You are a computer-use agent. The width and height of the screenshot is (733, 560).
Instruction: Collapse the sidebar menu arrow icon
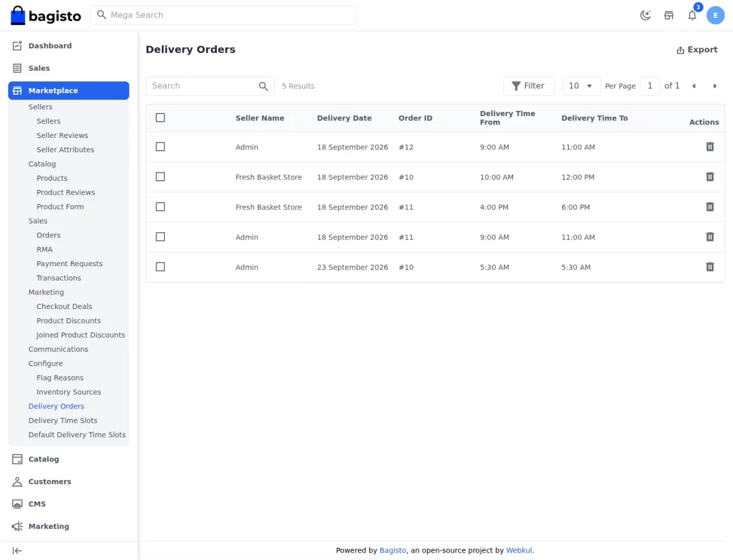click(17, 551)
